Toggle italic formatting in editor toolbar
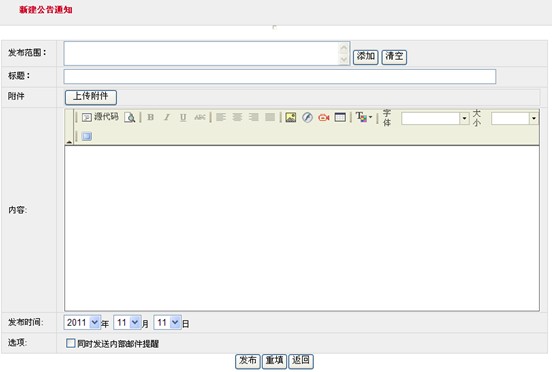The width and height of the screenshot is (552, 372). tap(167, 117)
